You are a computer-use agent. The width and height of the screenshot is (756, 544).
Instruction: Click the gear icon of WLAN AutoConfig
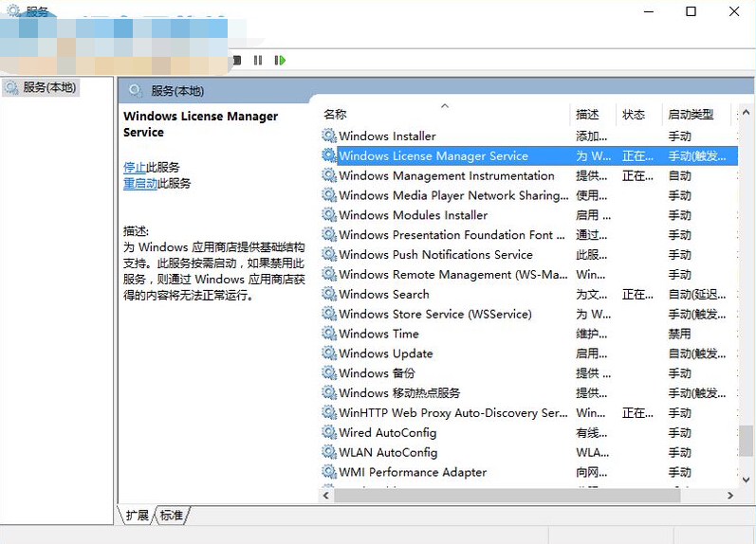point(329,452)
